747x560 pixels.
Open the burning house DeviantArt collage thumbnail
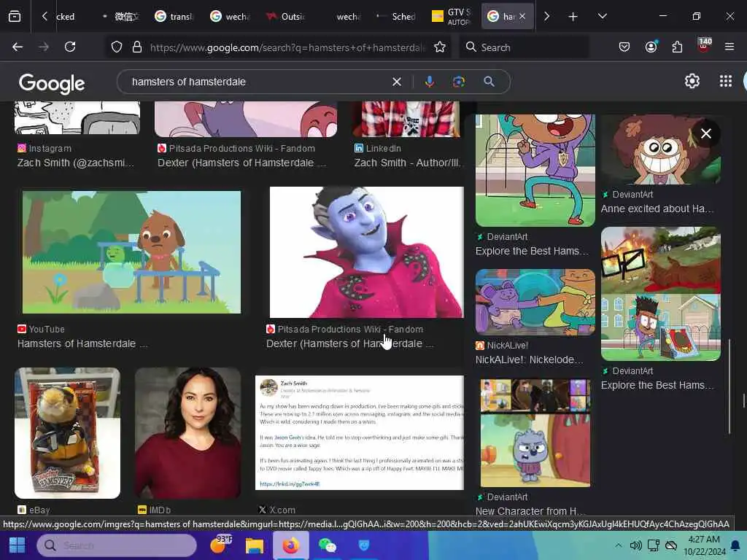[661, 293]
